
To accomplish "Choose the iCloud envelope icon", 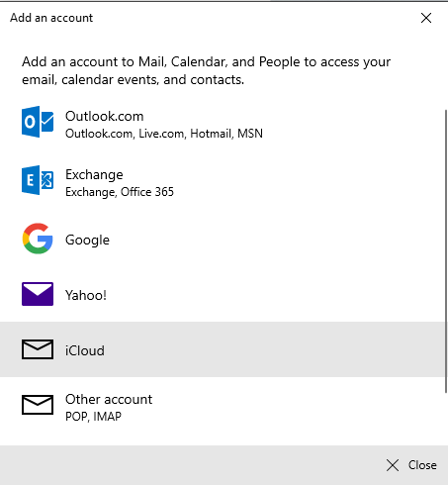I will (38, 349).
